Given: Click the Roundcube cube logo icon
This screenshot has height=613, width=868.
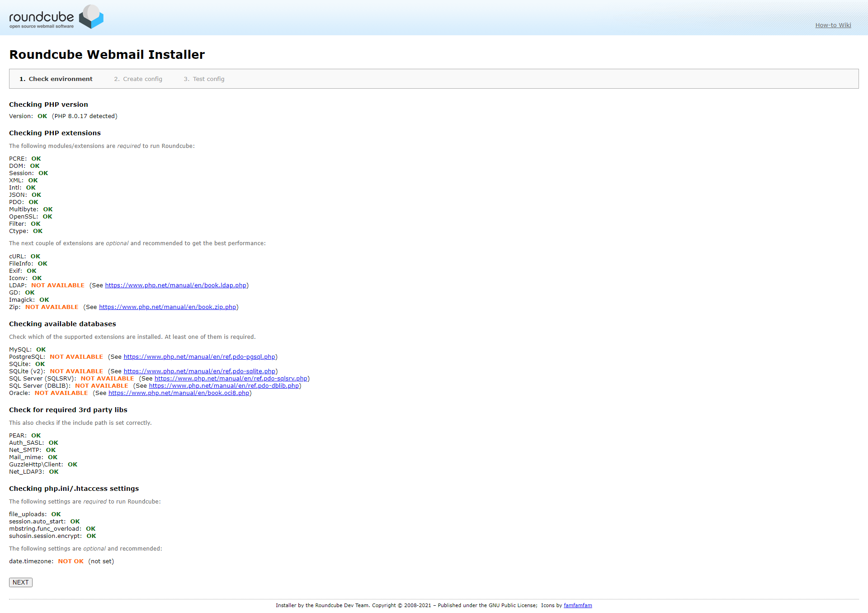Looking at the screenshot, I should [x=91, y=17].
